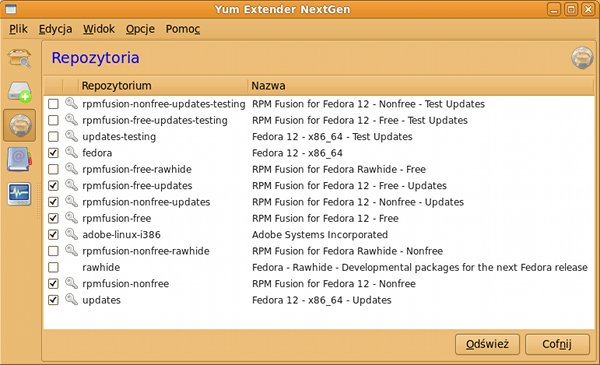Enable rpmfusion-nonfree-updates-testing repository checkbox
Screen dimensions: 600x365
[53, 104]
